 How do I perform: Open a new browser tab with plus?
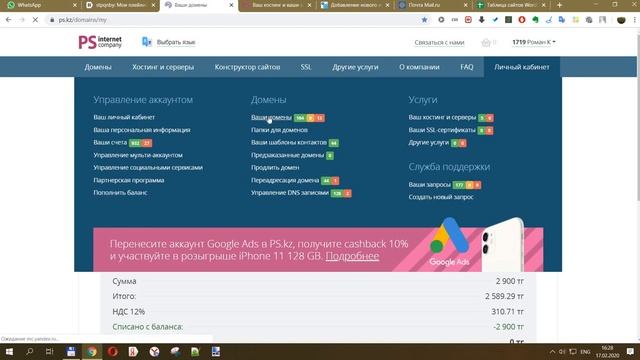(x=559, y=5)
